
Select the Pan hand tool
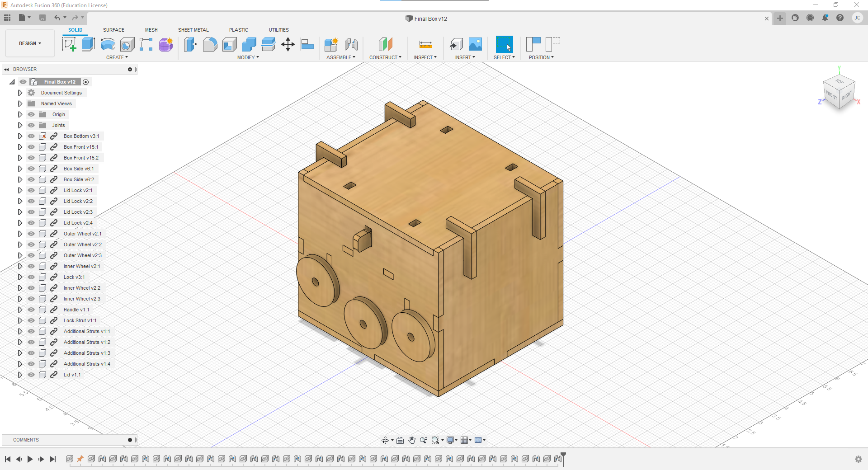tap(412, 440)
